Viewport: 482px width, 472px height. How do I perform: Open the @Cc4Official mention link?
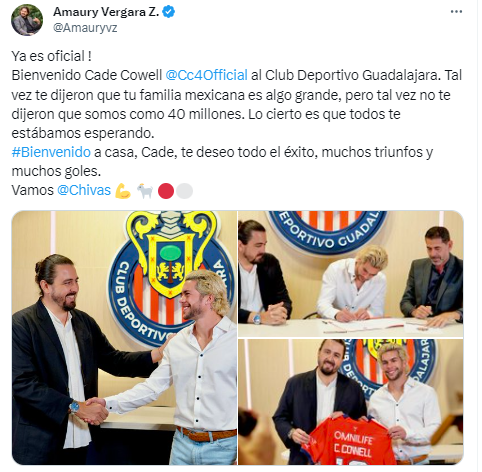coord(206,75)
